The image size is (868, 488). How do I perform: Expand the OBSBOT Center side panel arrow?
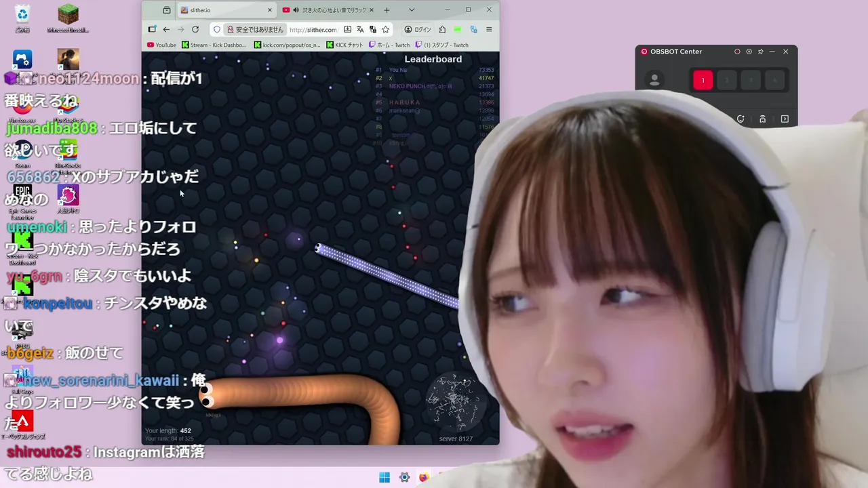click(785, 119)
